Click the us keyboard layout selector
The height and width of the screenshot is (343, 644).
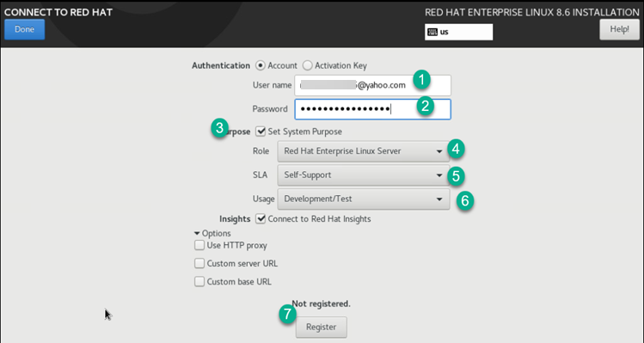tap(459, 32)
